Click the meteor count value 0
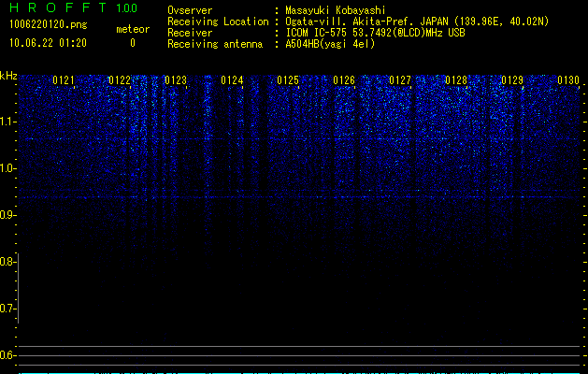 133,43
